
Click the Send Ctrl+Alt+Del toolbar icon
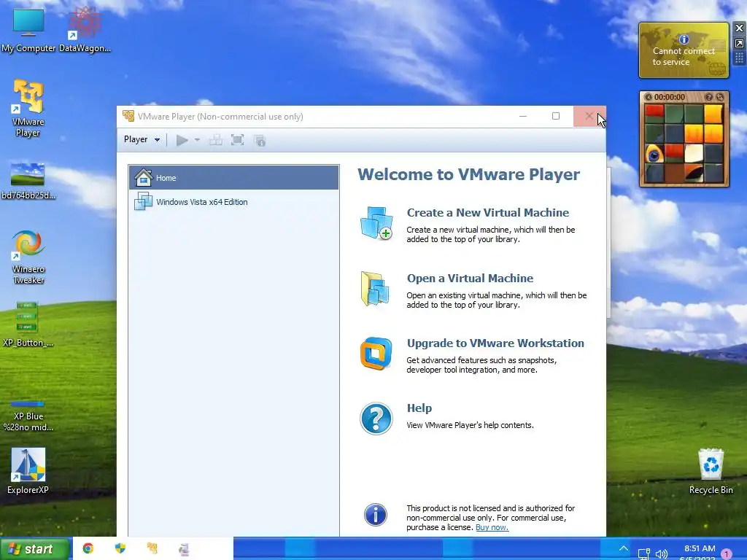pyautogui.click(x=216, y=140)
